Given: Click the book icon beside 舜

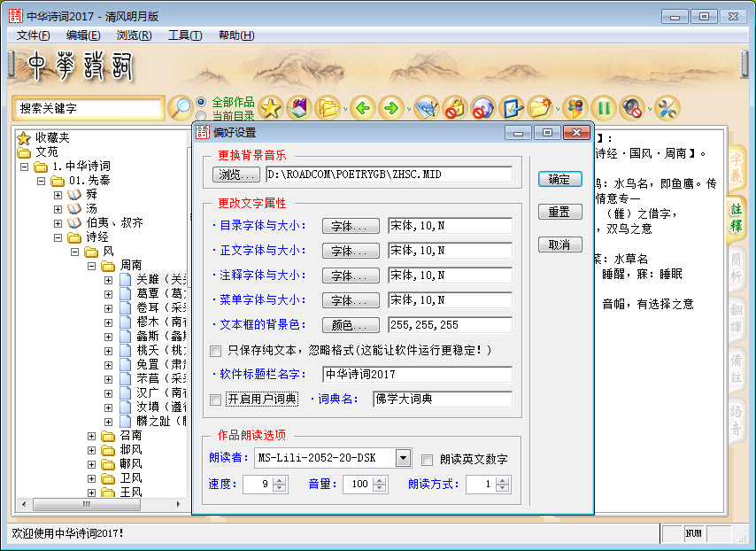Looking at the screenshot, I should [x=73, y=194].
